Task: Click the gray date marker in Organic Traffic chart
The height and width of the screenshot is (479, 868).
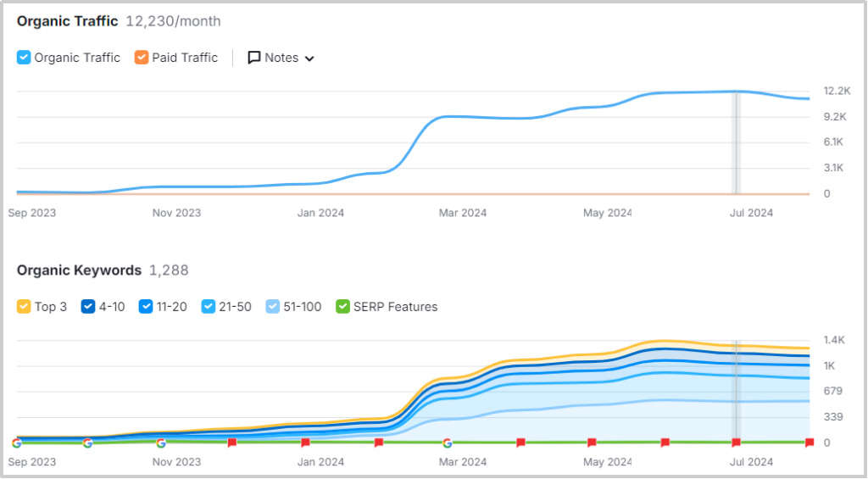Action: coord(736,142)
